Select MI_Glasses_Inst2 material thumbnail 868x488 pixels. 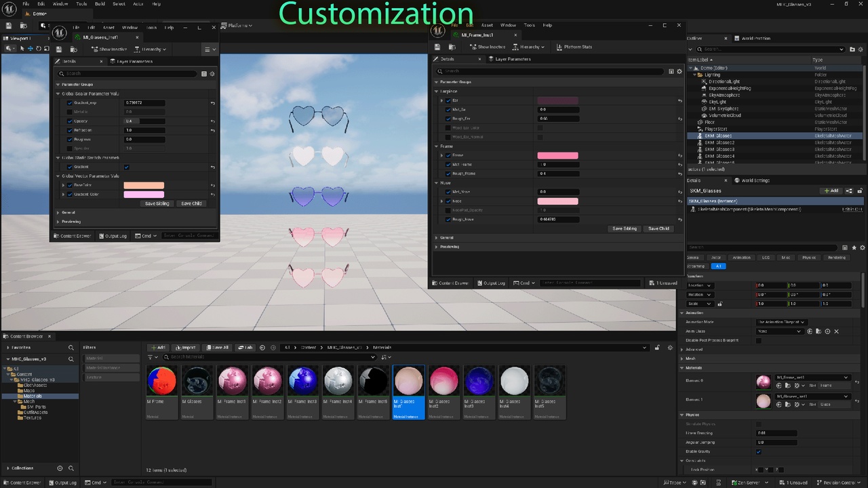(444, 392)
